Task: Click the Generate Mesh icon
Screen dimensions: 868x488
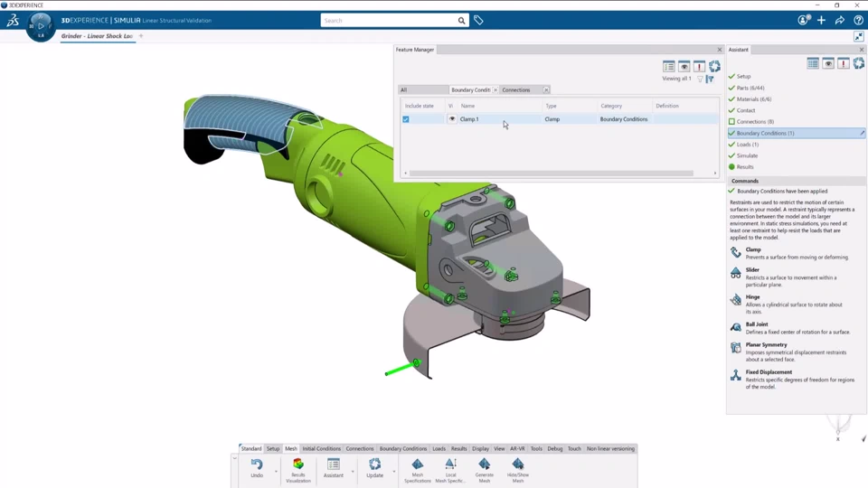Action: pos(485,469)
